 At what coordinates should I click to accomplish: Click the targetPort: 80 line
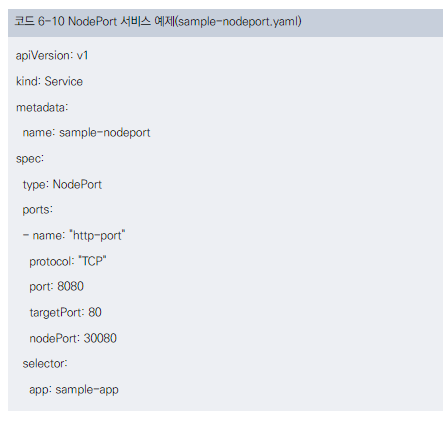pos(65,313)
